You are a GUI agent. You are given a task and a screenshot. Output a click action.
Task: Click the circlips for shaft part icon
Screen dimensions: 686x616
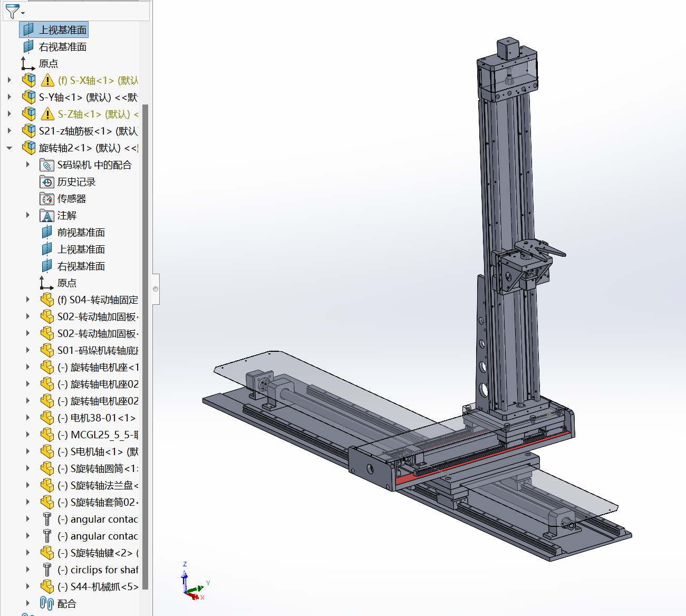click(47, 570)
